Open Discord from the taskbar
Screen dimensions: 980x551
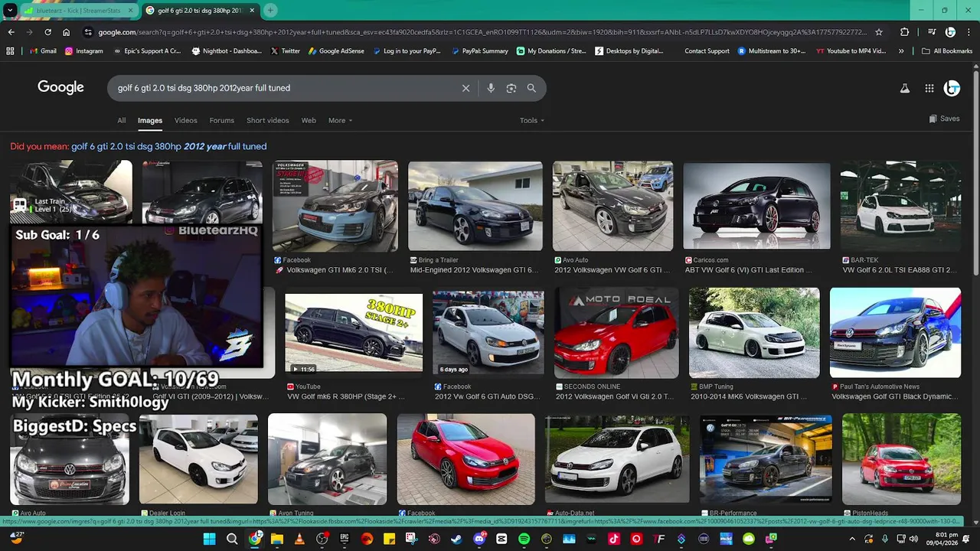(479, 539)
